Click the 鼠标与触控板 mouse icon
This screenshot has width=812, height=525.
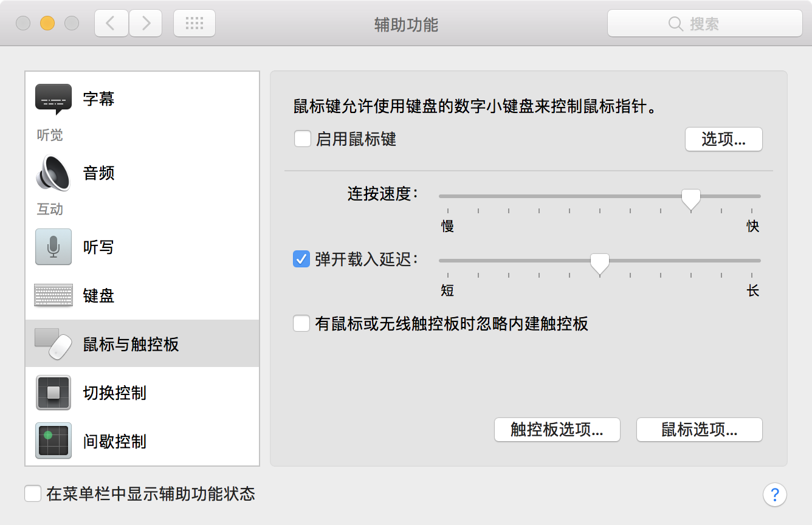tap(53, 345)
